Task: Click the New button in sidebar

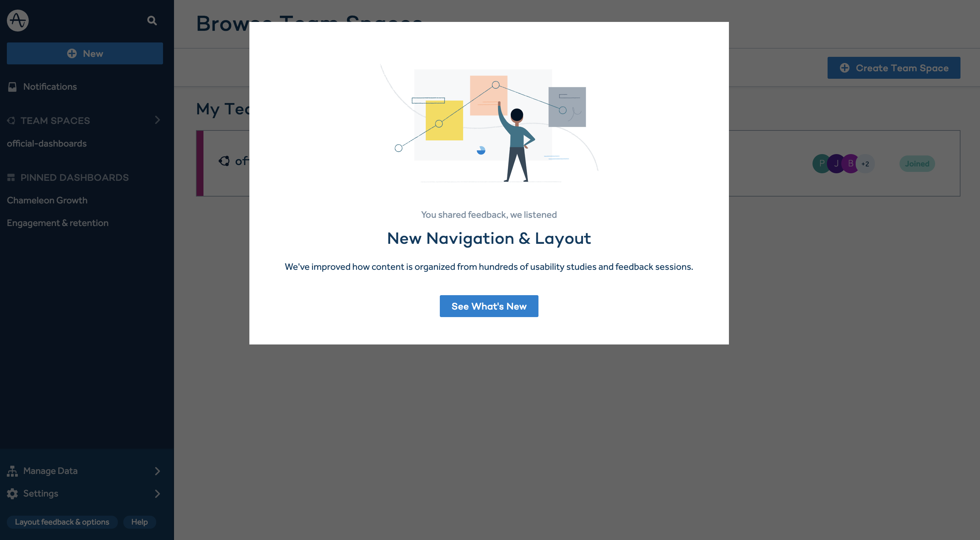Action: [x=85, y=53]
